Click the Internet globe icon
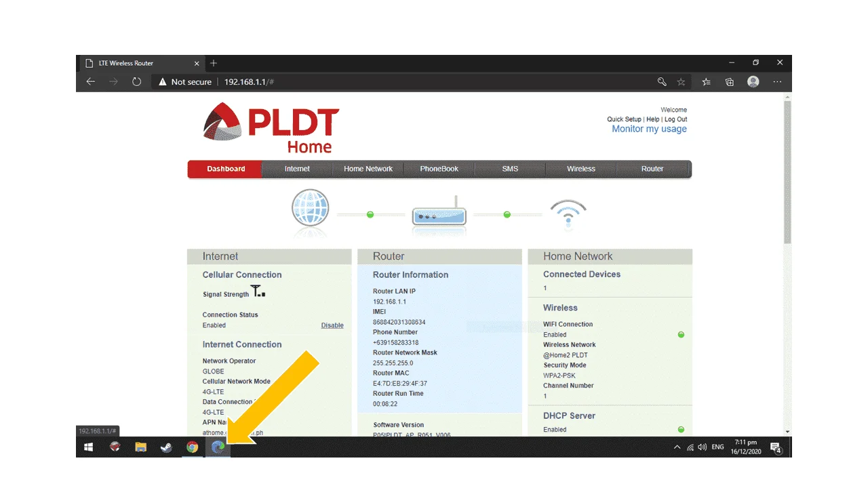 (x=311, y=207)
